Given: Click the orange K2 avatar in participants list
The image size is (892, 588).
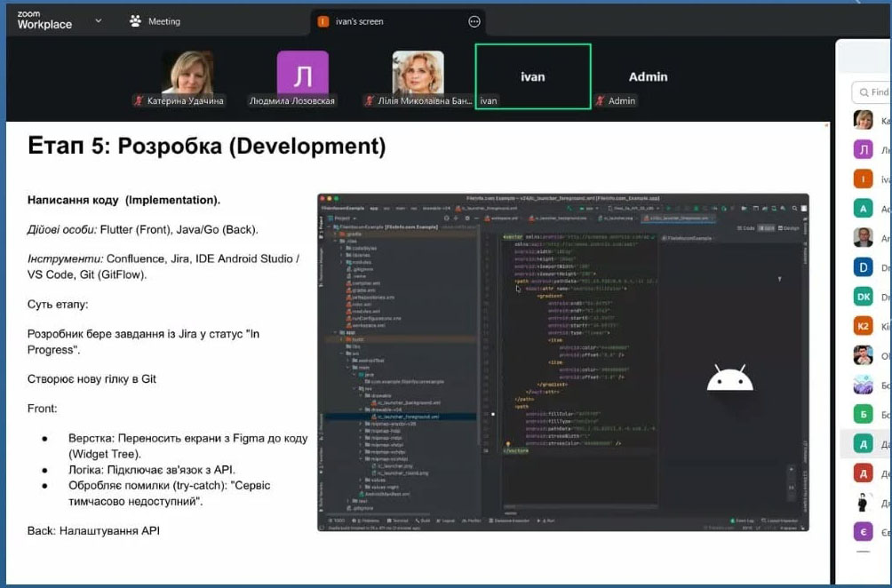Looking at the screenshot, I should click(x=863, y=326).
